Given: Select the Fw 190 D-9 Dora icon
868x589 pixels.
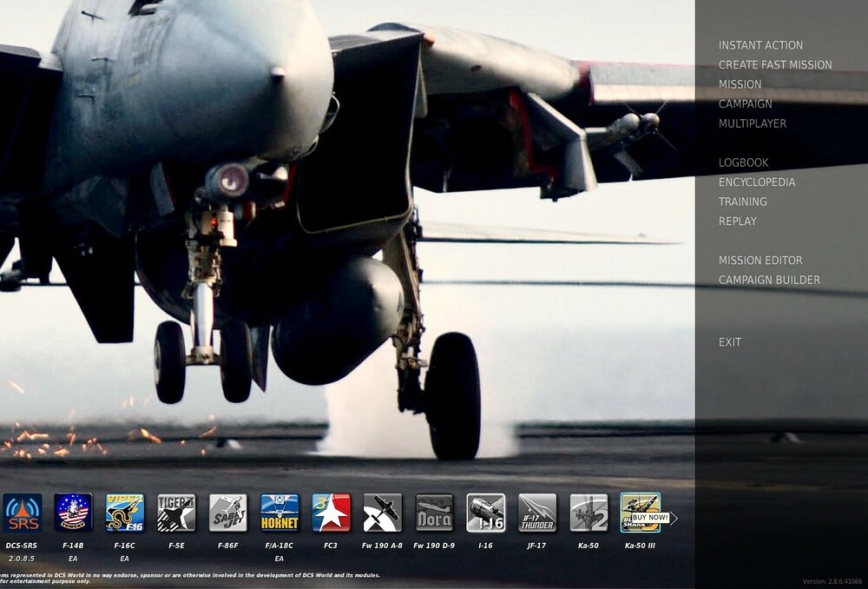Looking at the screenshot, I should (x=434, y=513).
